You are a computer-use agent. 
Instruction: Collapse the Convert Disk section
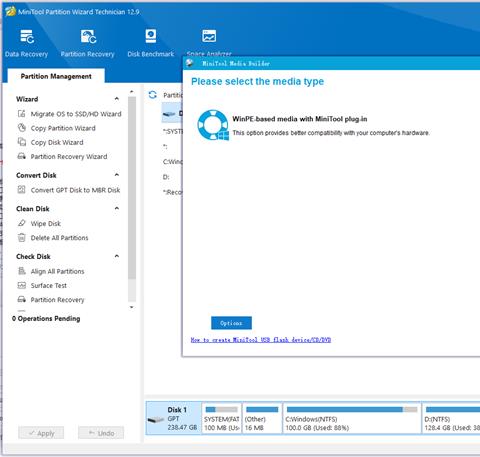click(117, 175)
